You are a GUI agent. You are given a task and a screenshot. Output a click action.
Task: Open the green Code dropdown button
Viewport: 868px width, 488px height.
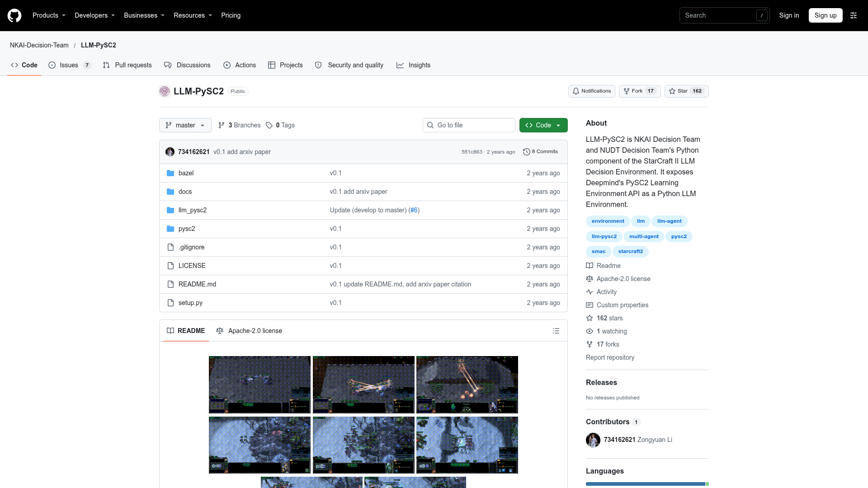click(543, 125)
